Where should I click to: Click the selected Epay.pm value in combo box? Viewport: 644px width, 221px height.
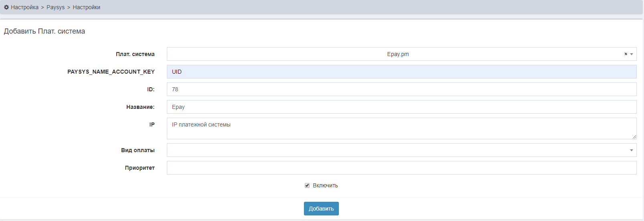(x=398, y=54)
